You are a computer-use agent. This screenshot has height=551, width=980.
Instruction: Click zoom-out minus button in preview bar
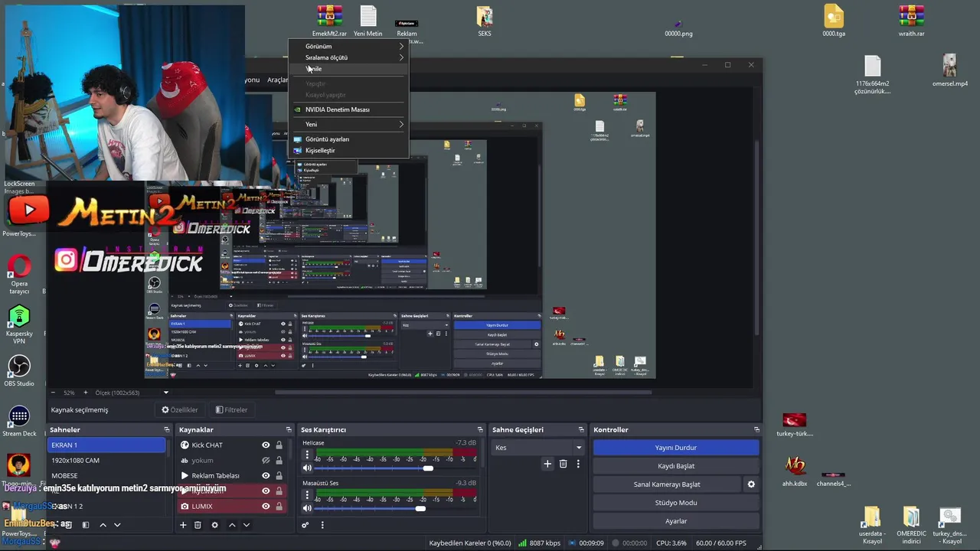pyautogui.click(x=54, y=393)
